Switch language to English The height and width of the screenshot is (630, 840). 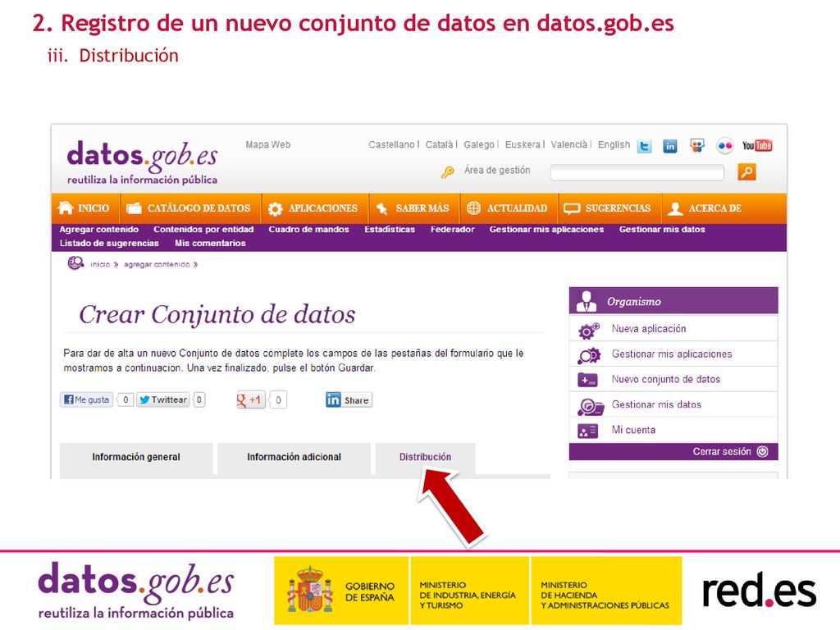tap(614, 144)
